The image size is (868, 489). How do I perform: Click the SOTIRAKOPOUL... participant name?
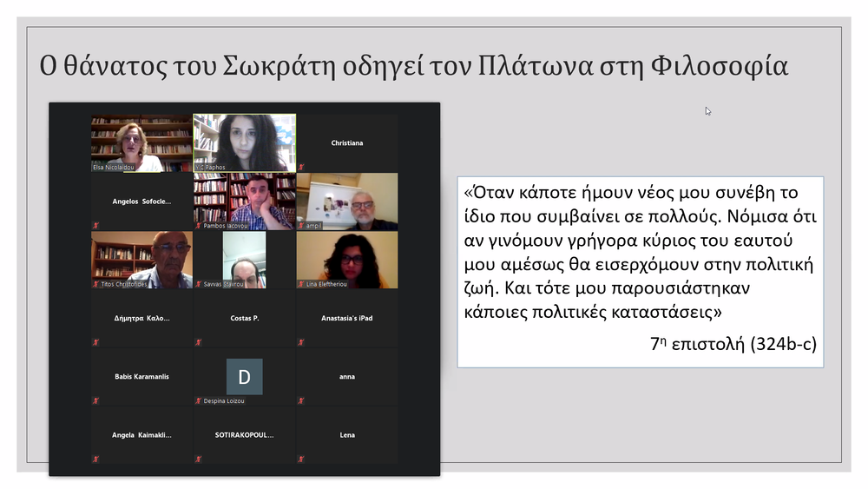click(x=244, y=435)
